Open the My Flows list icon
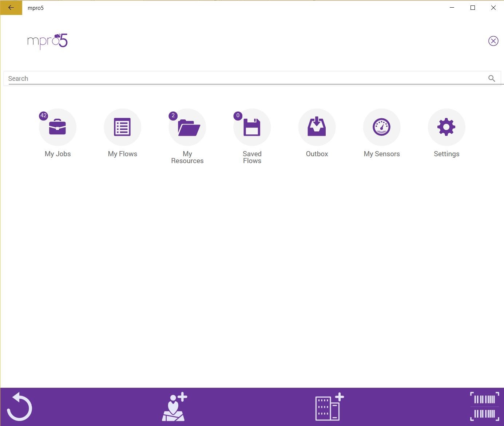The image size is (504, 426). (x=122, y=127)
